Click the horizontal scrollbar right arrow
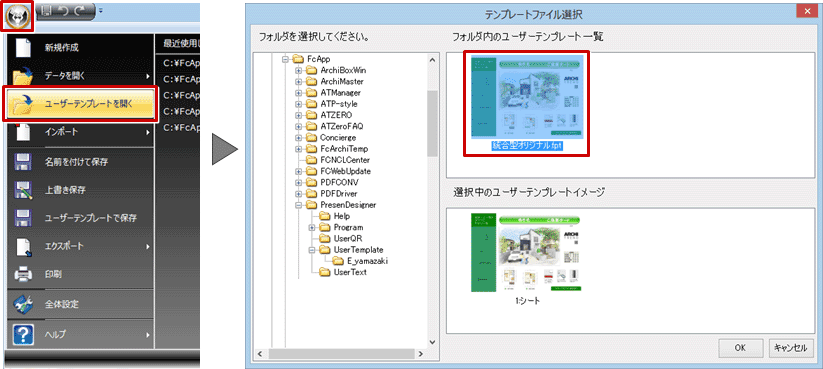The width and height of the screenshot is (823, 369). 419,354
